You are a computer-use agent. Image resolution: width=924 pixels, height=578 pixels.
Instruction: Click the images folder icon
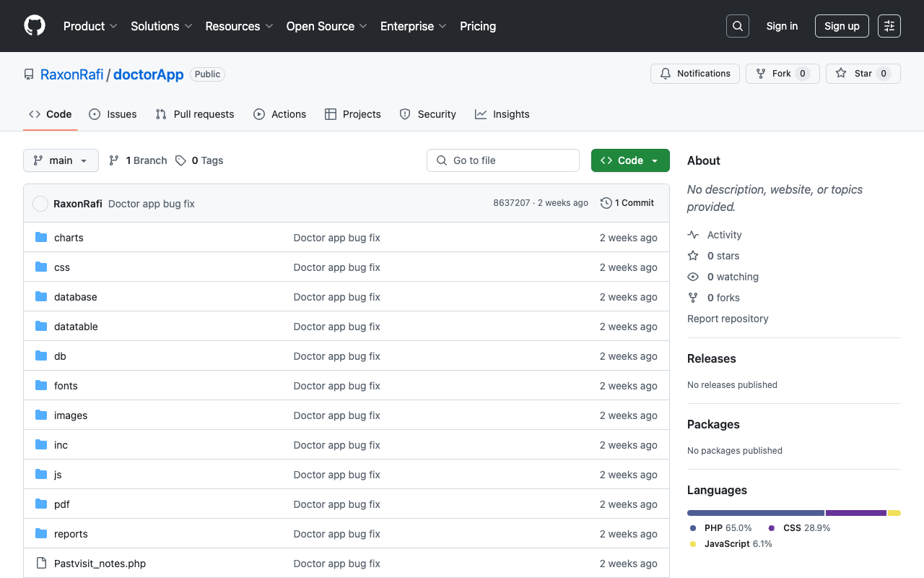click(x=41, y=415)
